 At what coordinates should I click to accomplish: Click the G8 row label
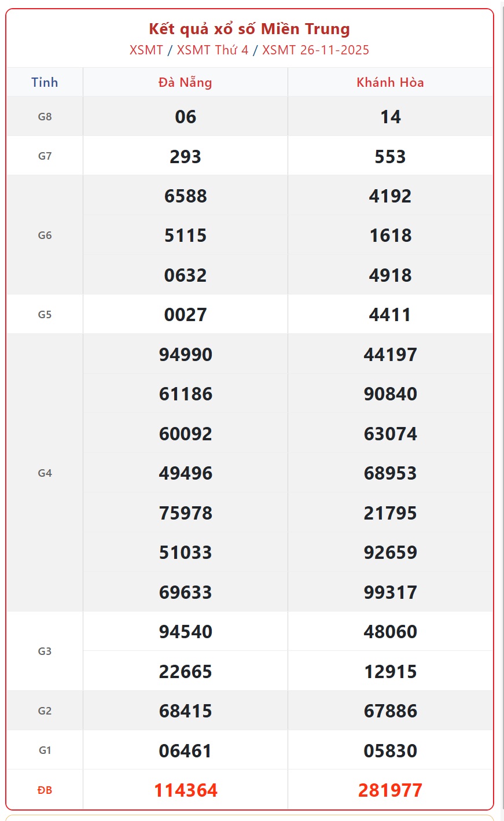click(45, 116)
